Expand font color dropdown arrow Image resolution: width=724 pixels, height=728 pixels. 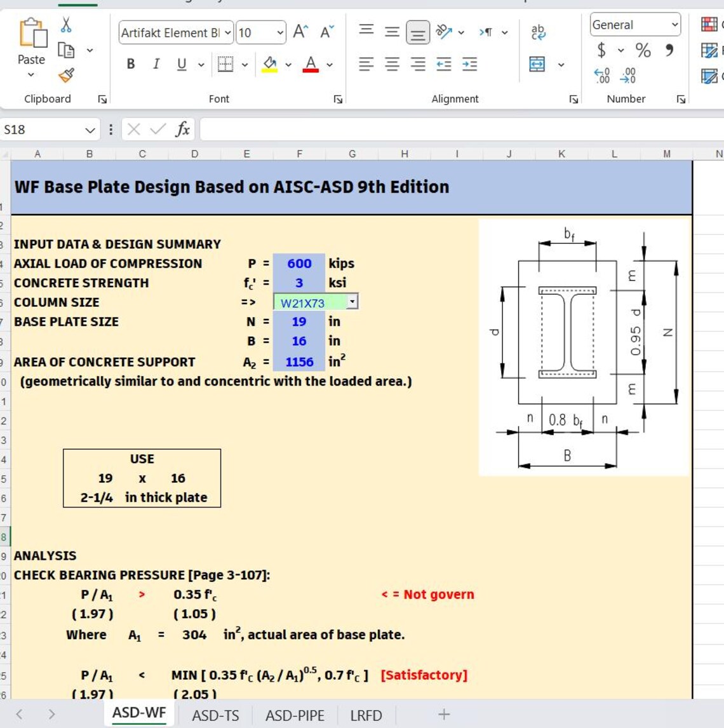[x=330, y=65]
